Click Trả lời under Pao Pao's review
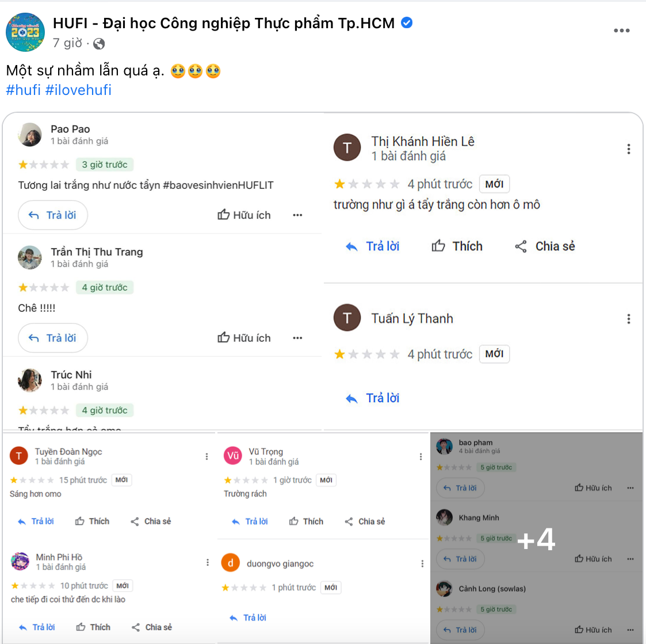Image resolution: width=646 pixels, height=644 pixels. (53, 215)
